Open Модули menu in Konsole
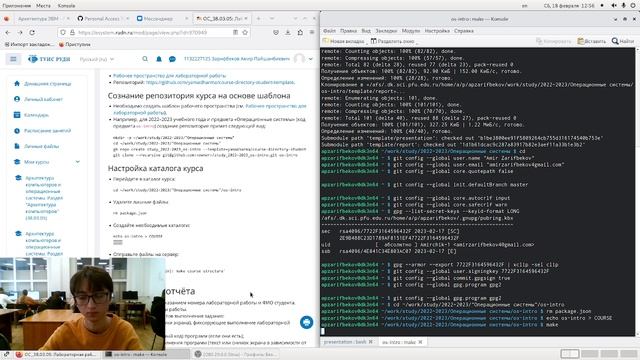This screenshot has width=640, height=360. 411,31
